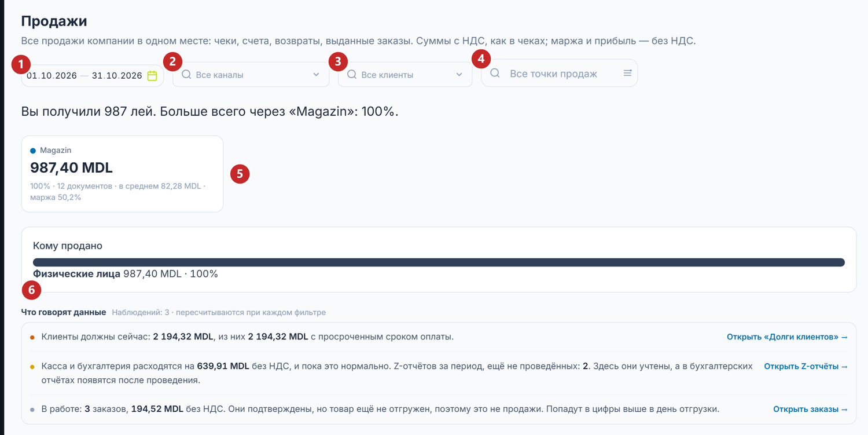Click the search icon in «Все каналы»
868x435 pixels.
(x=186, y=74)
